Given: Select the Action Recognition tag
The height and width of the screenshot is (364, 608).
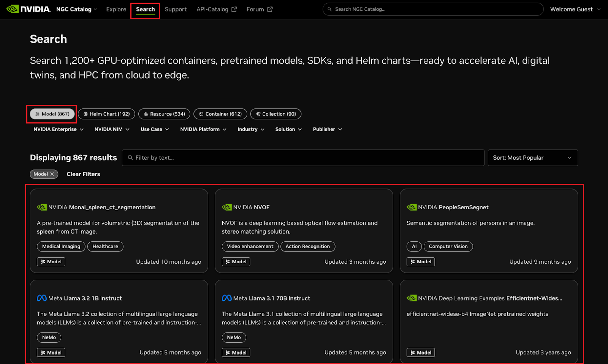Looking at the screenshot, I should [x=308, y=246].
